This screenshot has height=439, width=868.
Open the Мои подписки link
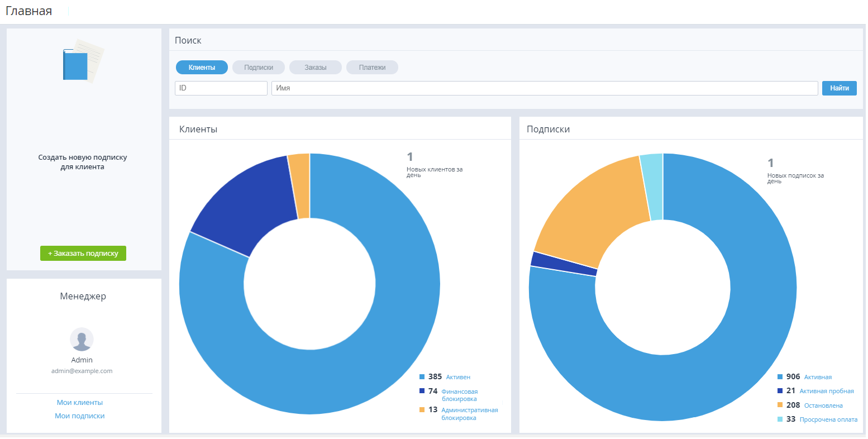point(80,416)
